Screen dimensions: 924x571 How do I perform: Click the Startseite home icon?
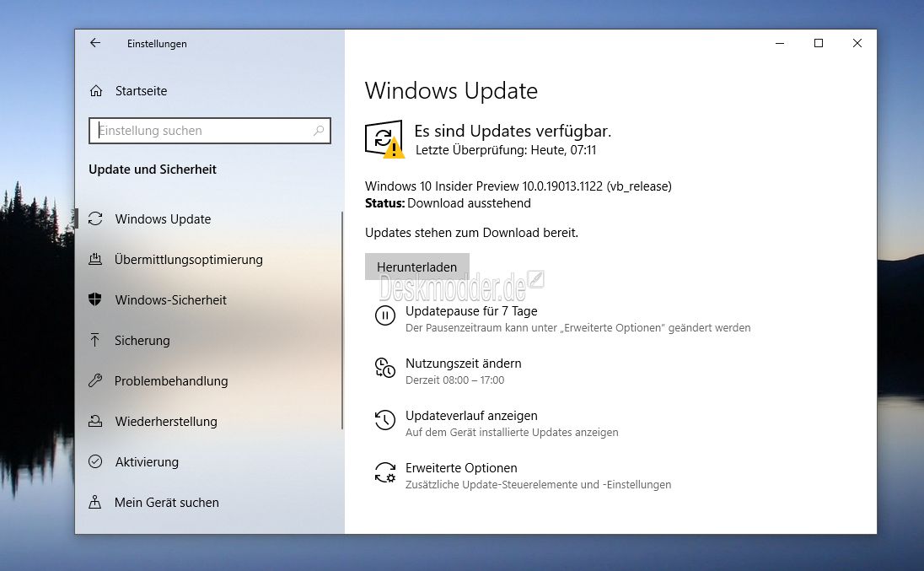tap(96, 91)
